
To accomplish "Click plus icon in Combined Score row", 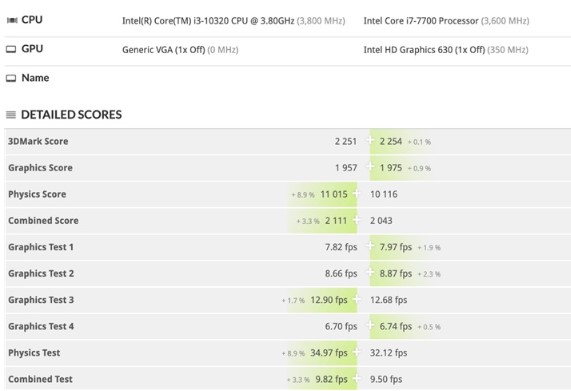I will [x=357, y=220].
